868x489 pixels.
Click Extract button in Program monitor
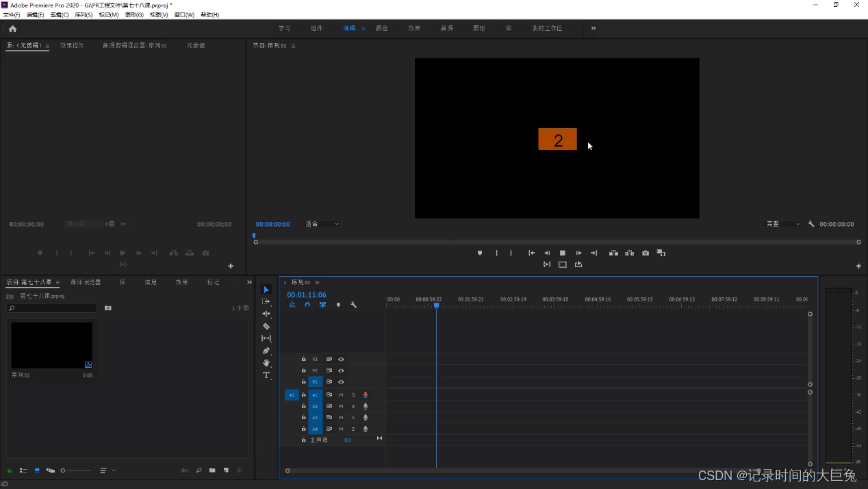coord(629,253)
